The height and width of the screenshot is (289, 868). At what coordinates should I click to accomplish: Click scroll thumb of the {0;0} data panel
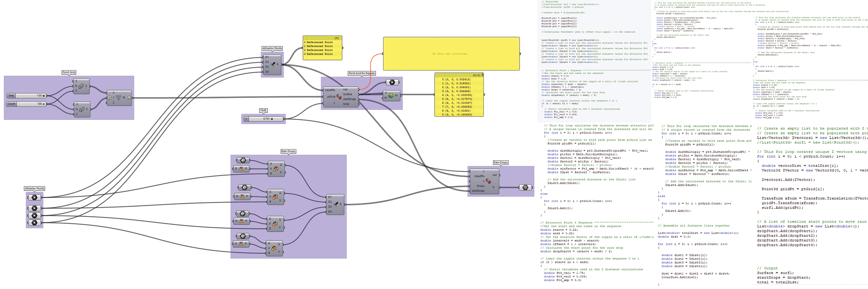[x=482, y=75]
